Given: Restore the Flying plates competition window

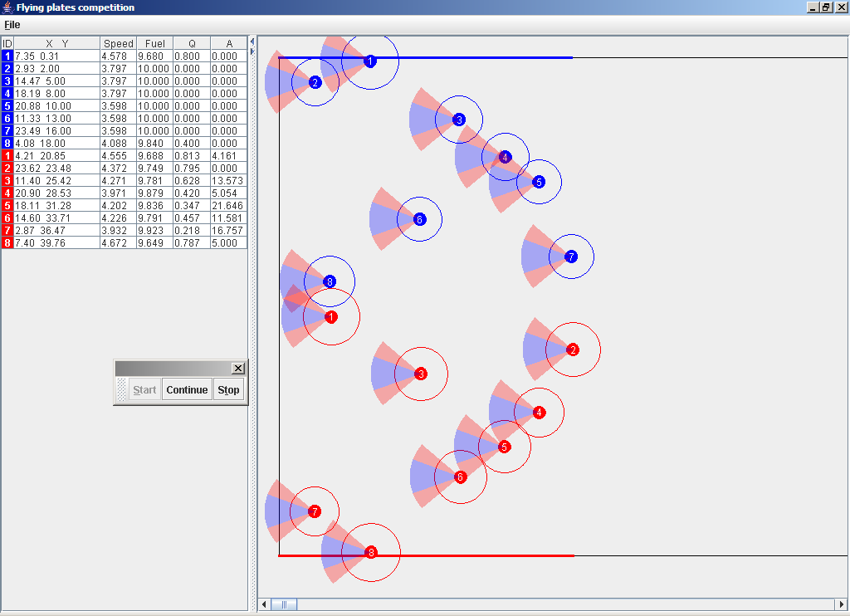Looking at the screenshot, I should [826, 7].
